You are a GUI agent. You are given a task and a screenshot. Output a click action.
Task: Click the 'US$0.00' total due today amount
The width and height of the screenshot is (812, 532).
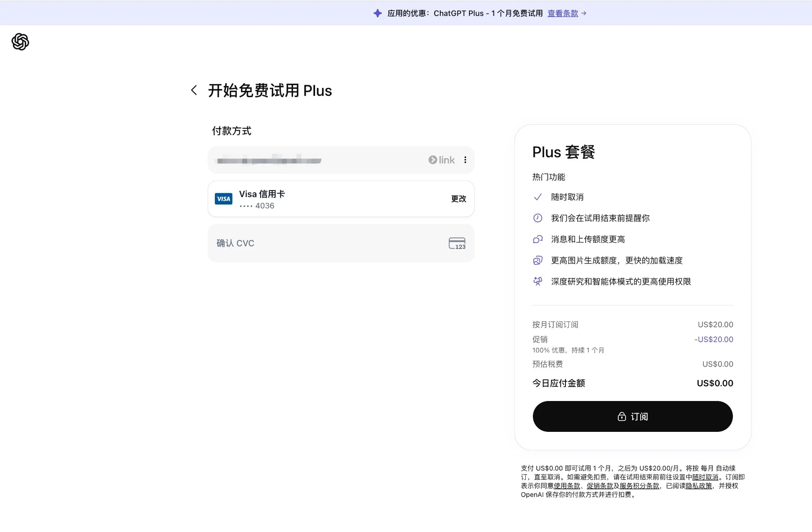click(715, 383)
